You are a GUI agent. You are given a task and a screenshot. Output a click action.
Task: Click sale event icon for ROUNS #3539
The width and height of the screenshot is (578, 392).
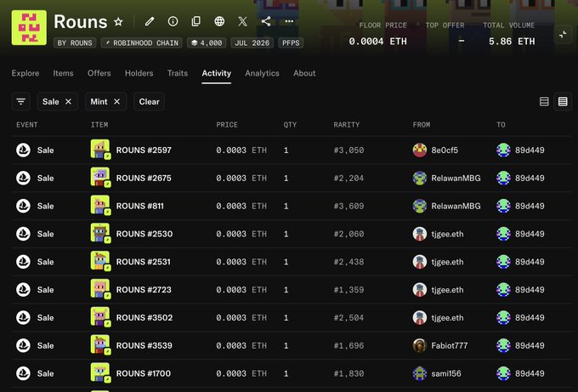[23, 345]
